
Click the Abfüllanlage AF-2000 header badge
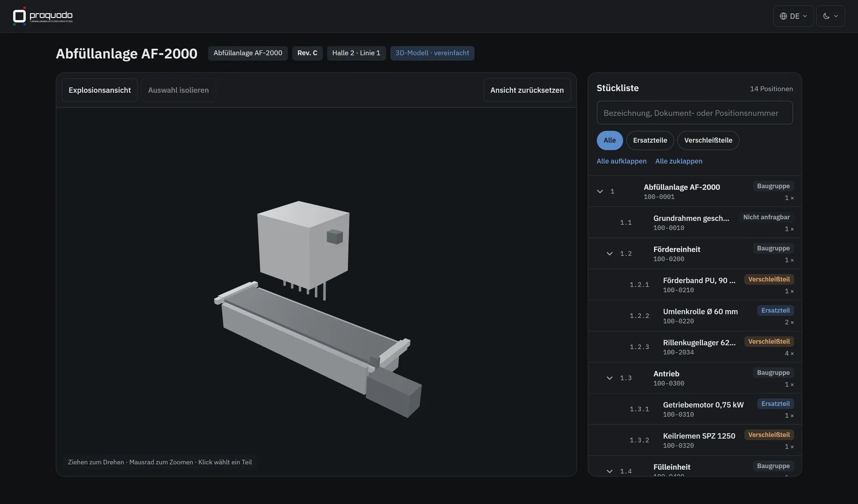point(248,53)
